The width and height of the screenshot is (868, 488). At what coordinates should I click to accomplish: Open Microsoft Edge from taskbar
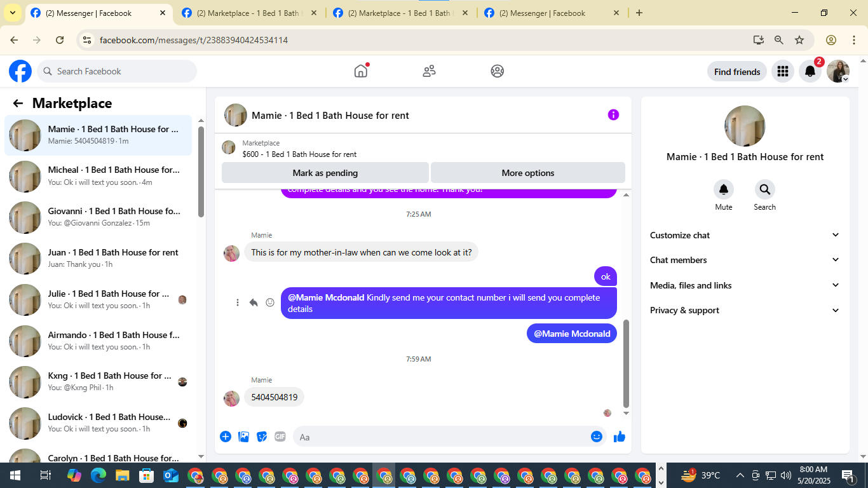pyautogui.click(x=98, y=475)
